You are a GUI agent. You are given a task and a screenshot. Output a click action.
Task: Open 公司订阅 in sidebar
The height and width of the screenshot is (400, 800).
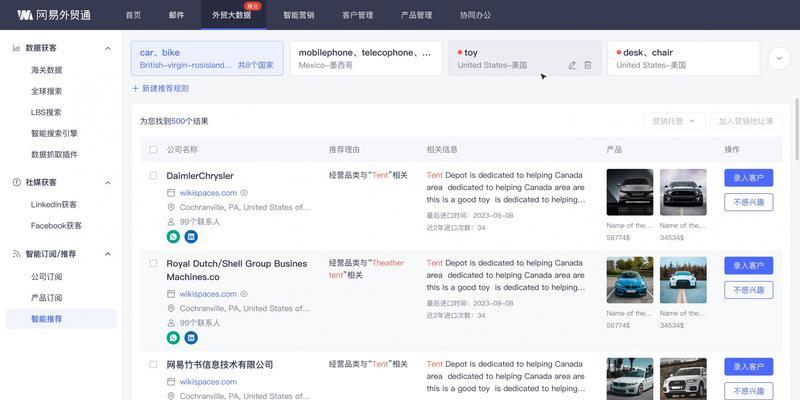point(46,277)
